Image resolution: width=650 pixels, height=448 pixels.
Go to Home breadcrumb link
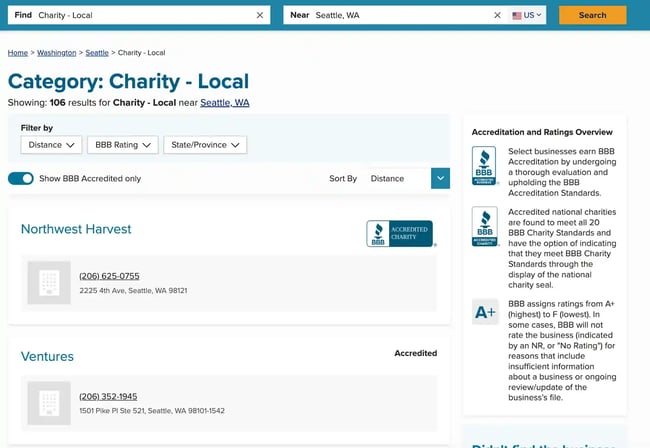[18, 53]
